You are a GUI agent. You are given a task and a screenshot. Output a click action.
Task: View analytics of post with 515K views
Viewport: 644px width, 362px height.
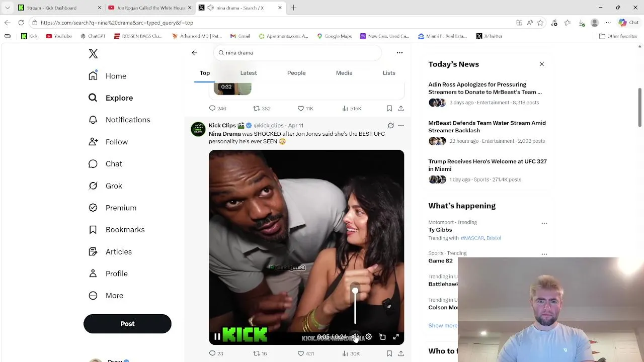[352, 109]
